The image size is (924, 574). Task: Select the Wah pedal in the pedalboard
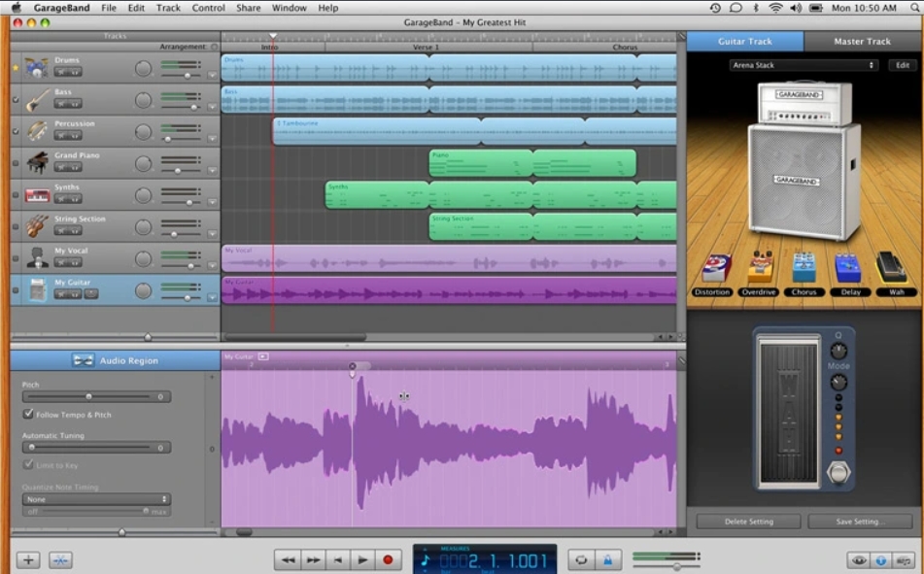click(892, 268)
